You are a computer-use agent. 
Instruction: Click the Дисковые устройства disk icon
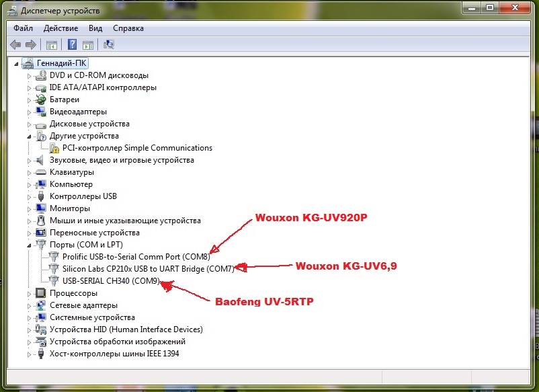41,124
